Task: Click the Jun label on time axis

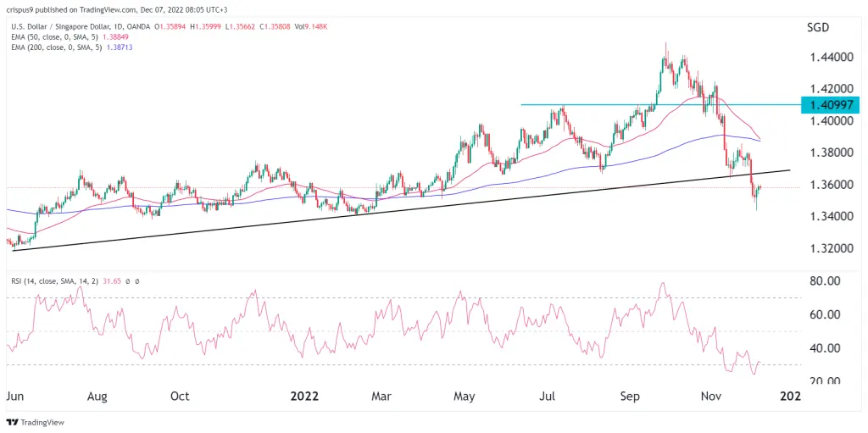Action: (14, 397)
